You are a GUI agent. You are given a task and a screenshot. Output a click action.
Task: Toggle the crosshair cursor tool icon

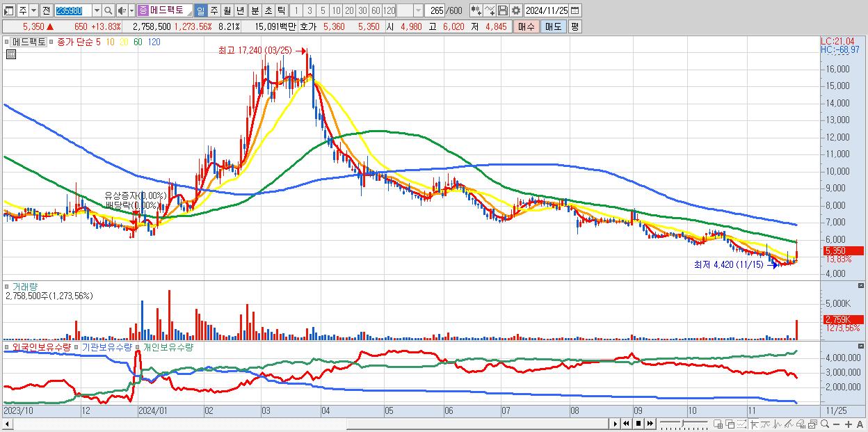tap(754, 424)
